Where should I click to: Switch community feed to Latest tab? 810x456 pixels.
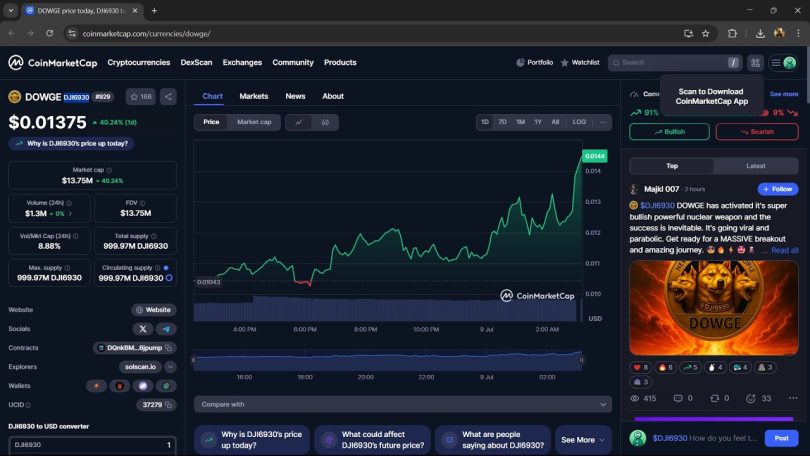tap(756, 166)
